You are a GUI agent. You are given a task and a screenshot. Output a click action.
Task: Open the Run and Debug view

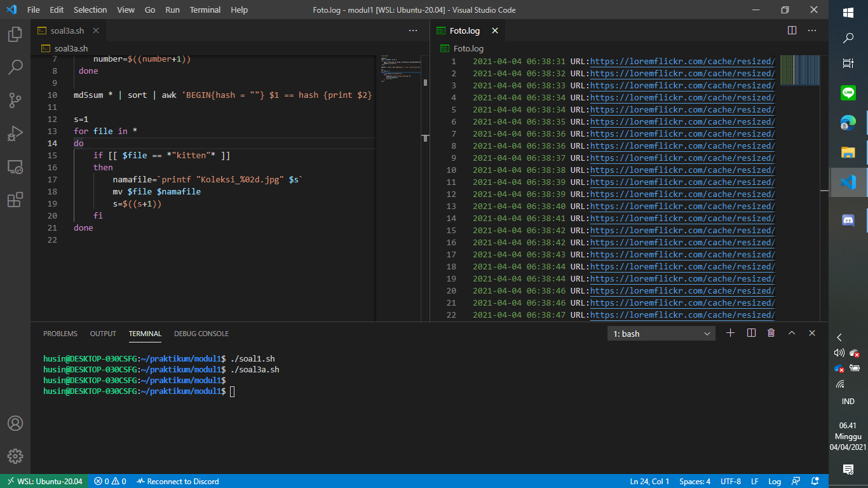(x=15, y=133)
